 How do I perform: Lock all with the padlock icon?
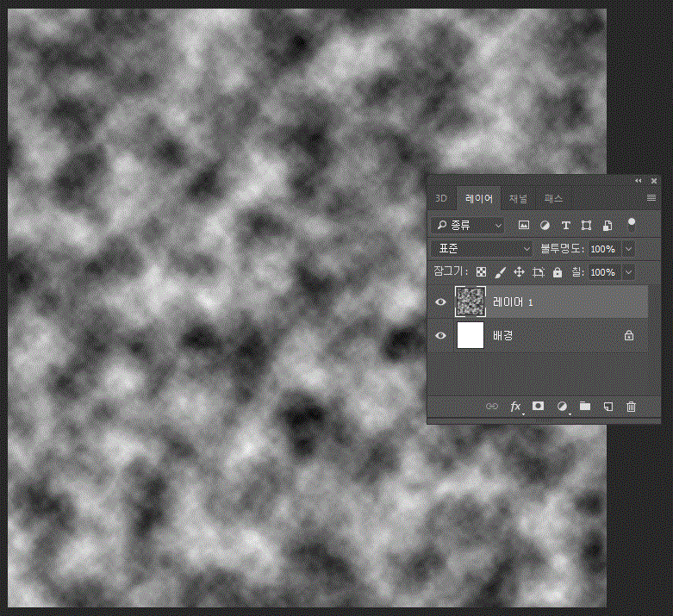(558, 272)
